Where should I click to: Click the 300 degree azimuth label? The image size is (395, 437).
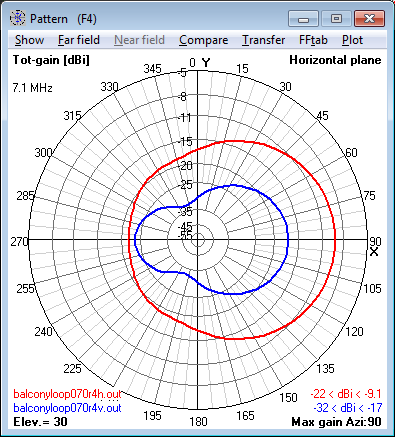[x=43, y=153]
